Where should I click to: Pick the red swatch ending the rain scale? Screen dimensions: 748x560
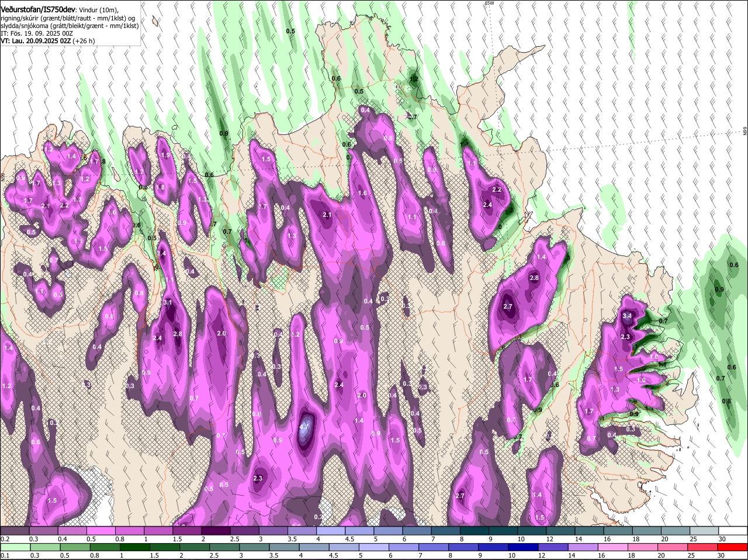733,547
